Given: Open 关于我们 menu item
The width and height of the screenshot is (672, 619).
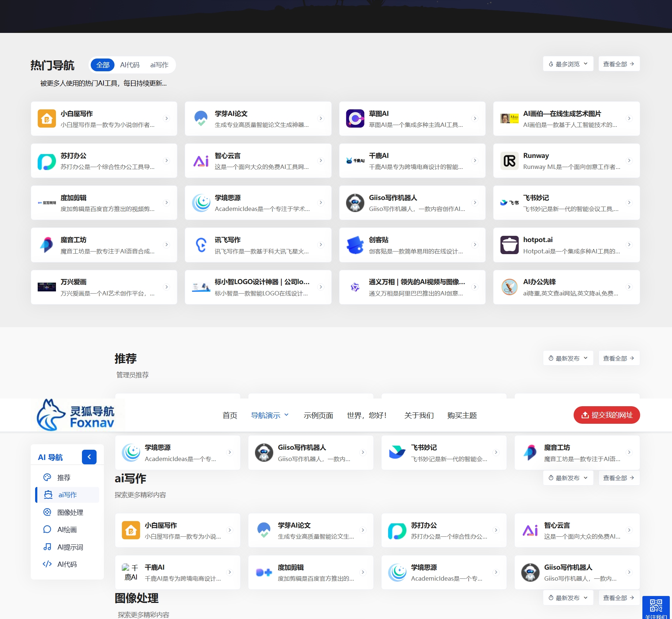Looking at the screenshot, I should 419,415.
